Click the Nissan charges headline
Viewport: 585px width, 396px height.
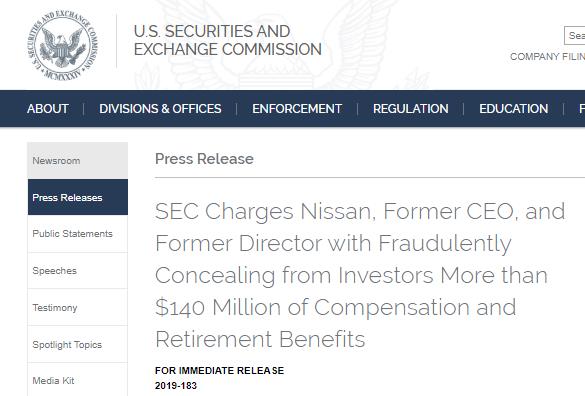[360, 275]
